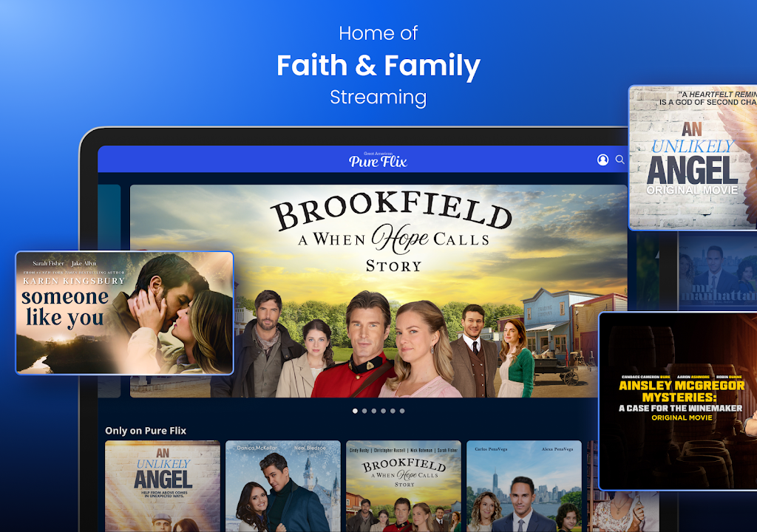
Task: Click the Only on Pure Flix heading
Action: pos(146,431)
